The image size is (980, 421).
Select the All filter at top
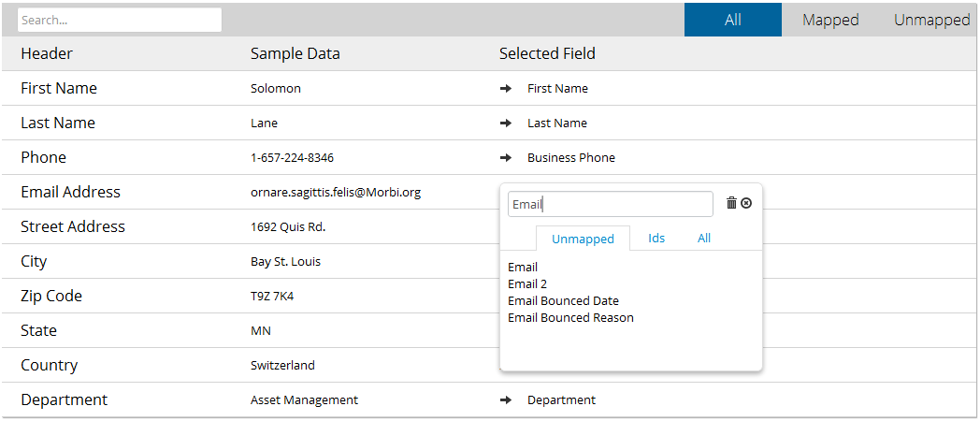732,20
